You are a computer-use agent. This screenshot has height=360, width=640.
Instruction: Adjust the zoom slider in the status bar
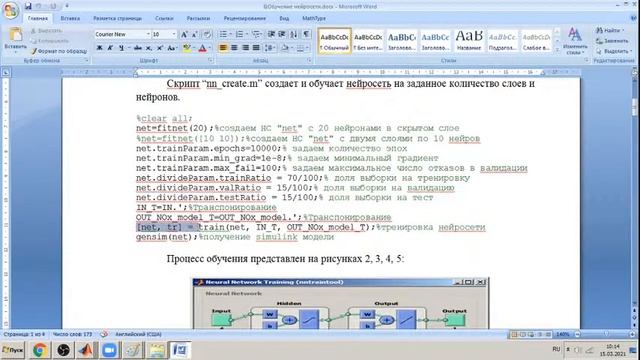[606, 334]
